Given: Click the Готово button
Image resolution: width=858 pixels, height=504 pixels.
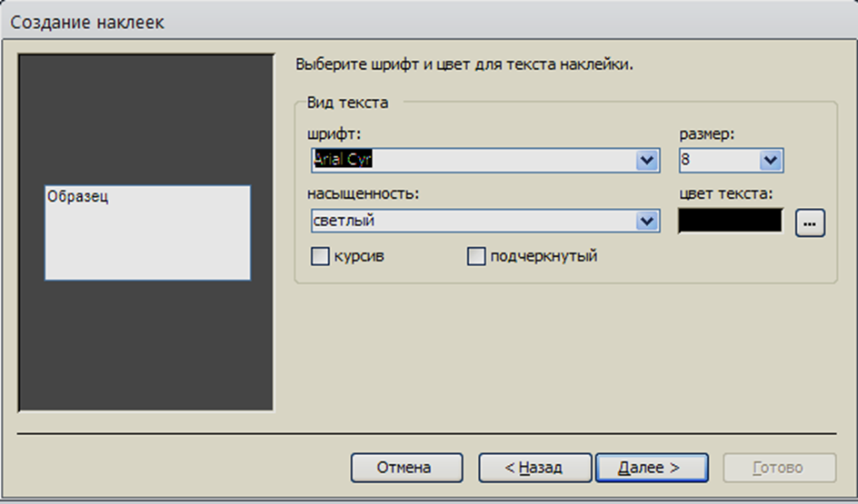Looking at the screenshot, I should pyautogui.click(x=779, y=468).
